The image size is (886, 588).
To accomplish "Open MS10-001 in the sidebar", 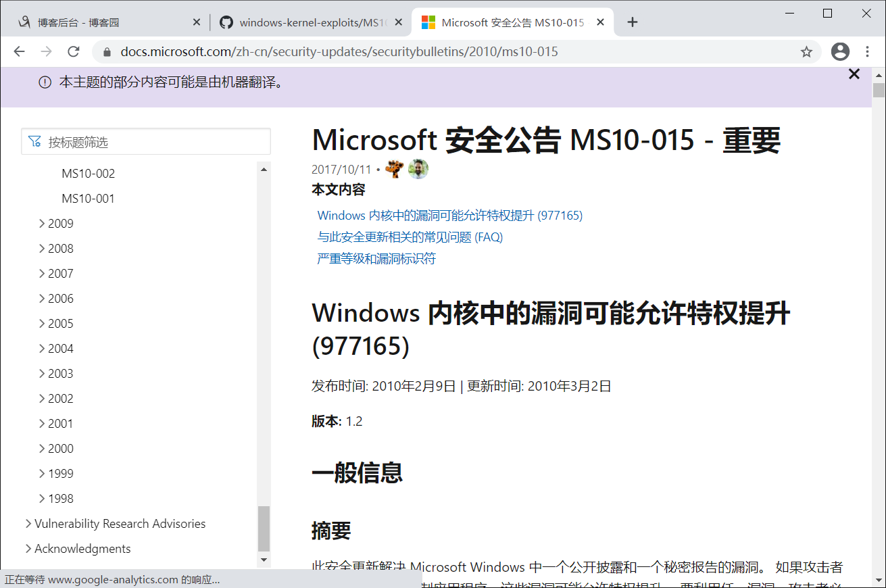I will pos(89,199).
